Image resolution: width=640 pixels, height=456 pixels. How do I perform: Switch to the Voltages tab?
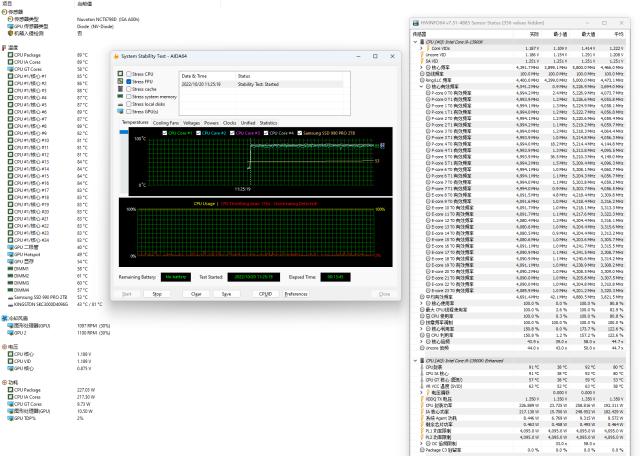pyautogui.click(x=191, y=123)
